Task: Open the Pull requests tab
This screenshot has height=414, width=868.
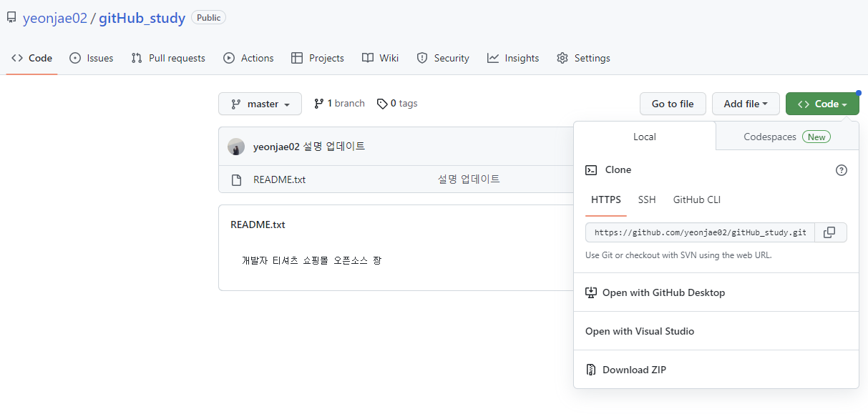Action: coord(168,58)
